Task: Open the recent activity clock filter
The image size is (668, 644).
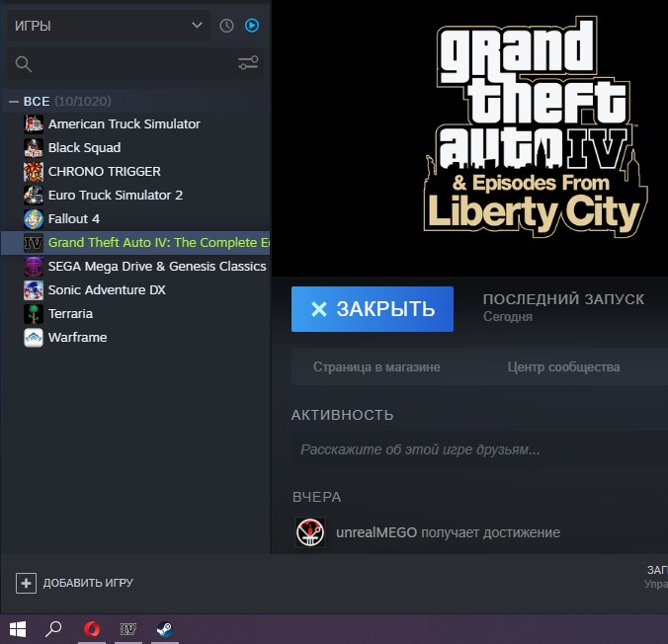Action: pyautogui.click(x=226, y=26)
